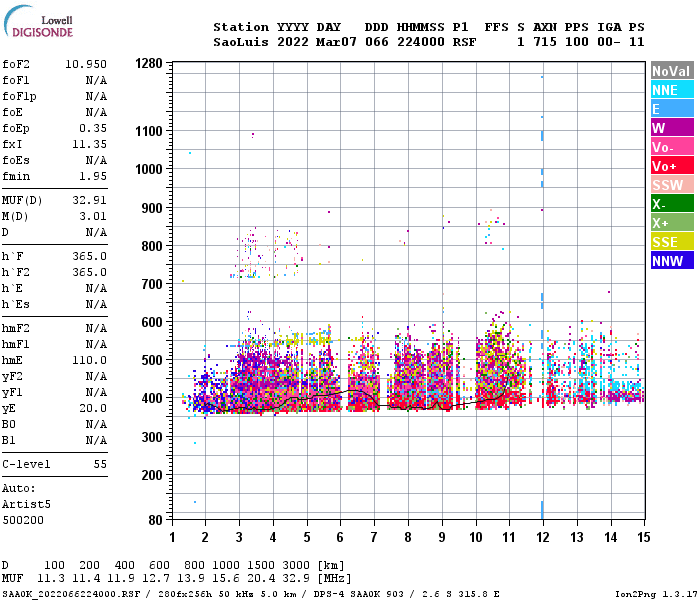
Task: Click the h`F2 value 365.0
Action: (x=89, y=273)
